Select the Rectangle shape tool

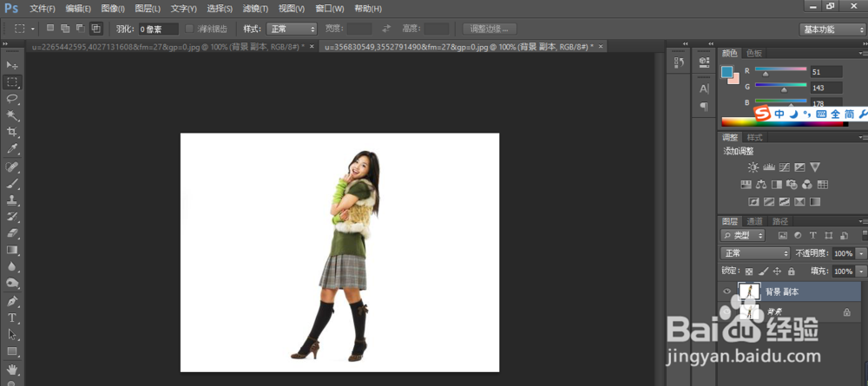tap(12, 351)
